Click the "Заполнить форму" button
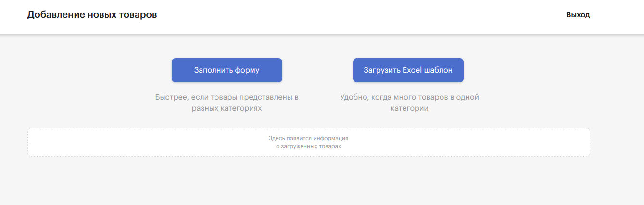Viewport: 644px width, 205px height. pyautogui.click(x=227, y=70)
